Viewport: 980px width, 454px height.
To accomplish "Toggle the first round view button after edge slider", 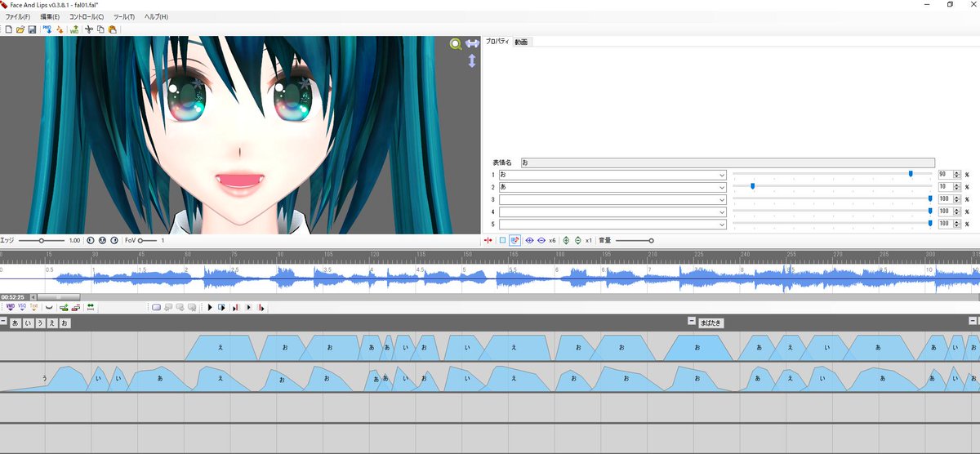I will click(x=91, y=241).
